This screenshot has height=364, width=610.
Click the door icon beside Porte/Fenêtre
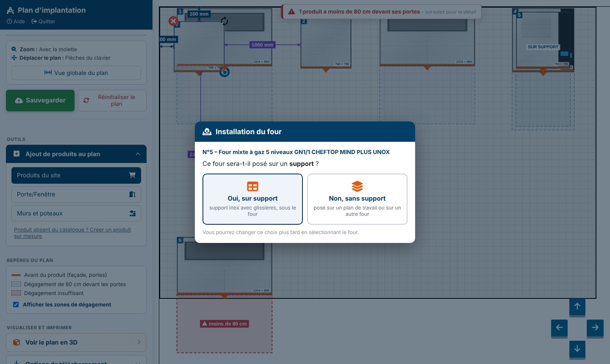132,194
